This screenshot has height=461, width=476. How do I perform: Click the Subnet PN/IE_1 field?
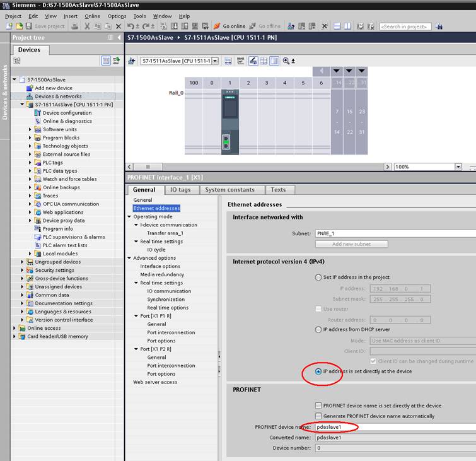click(395, 233)
